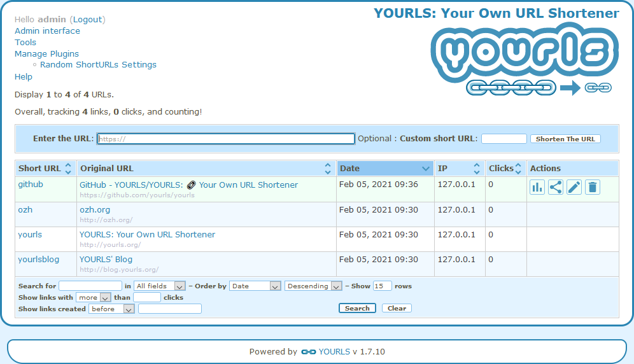The image size is (634, 364).
Task: Click the http://ozh.org/ URL text
Action: (x=106, y=220)
